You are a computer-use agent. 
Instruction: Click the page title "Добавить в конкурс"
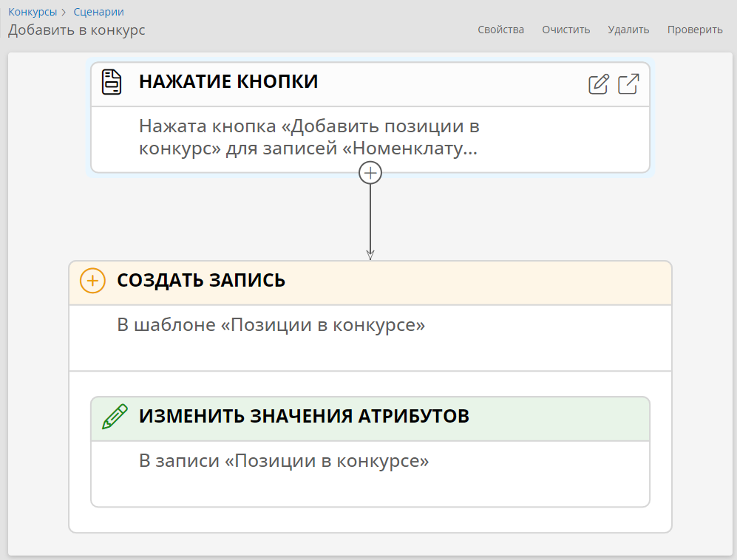pos(77,30)
